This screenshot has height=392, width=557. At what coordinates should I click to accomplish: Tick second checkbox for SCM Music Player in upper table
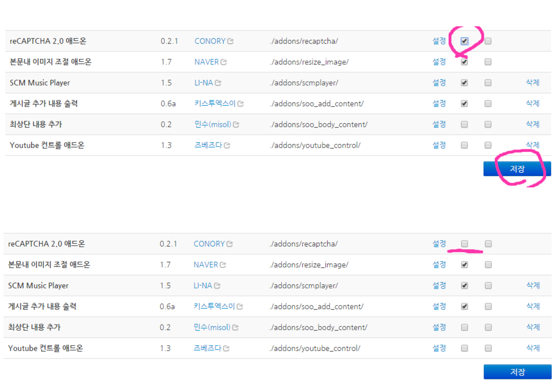[488, 83]
